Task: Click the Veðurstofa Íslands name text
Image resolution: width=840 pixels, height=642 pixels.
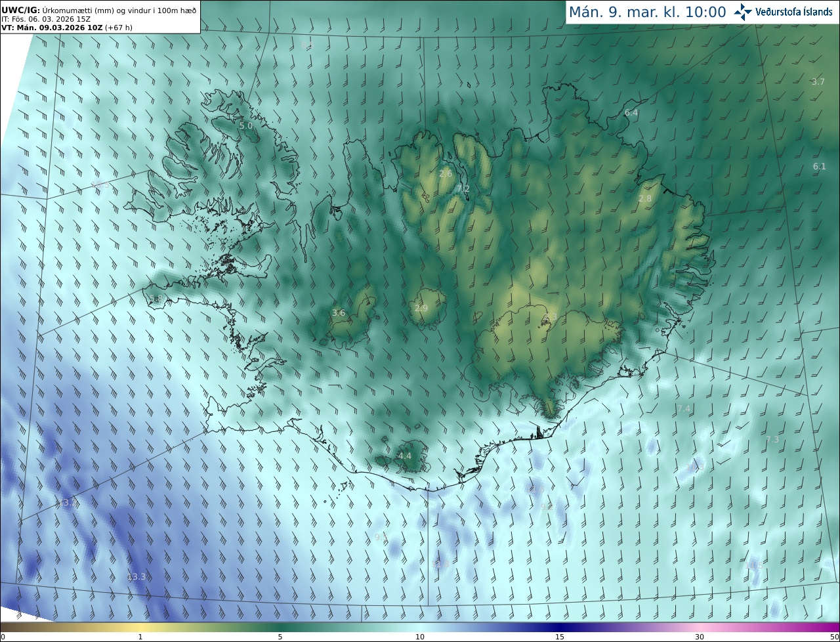Action: [x=794, y=12]
